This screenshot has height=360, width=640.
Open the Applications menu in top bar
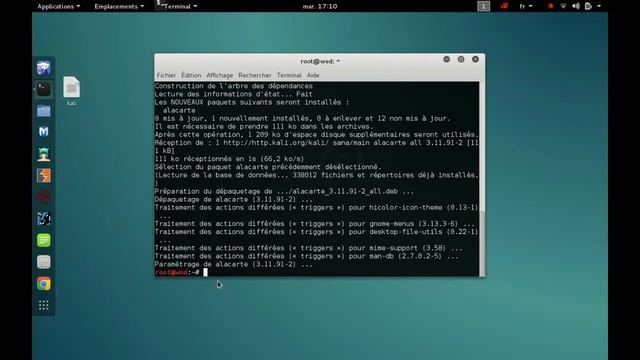pos(58,6)
